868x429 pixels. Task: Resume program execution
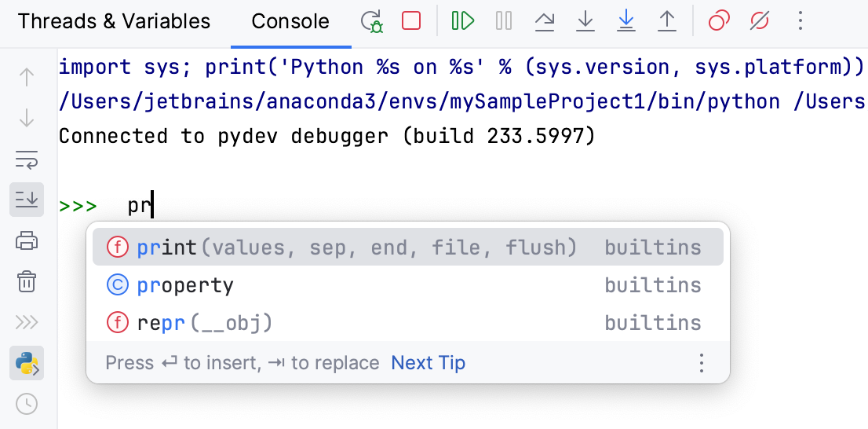click(x=463, y=21)
